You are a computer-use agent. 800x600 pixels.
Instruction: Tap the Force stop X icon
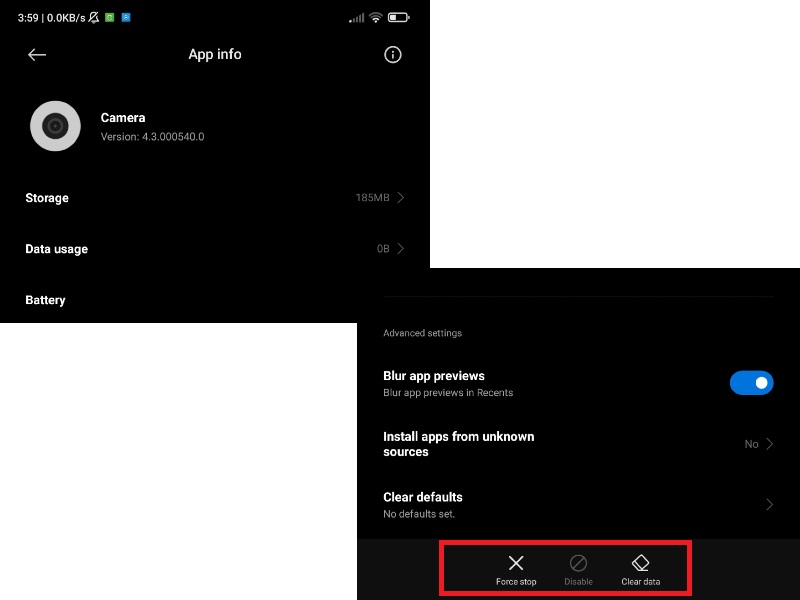516,563
